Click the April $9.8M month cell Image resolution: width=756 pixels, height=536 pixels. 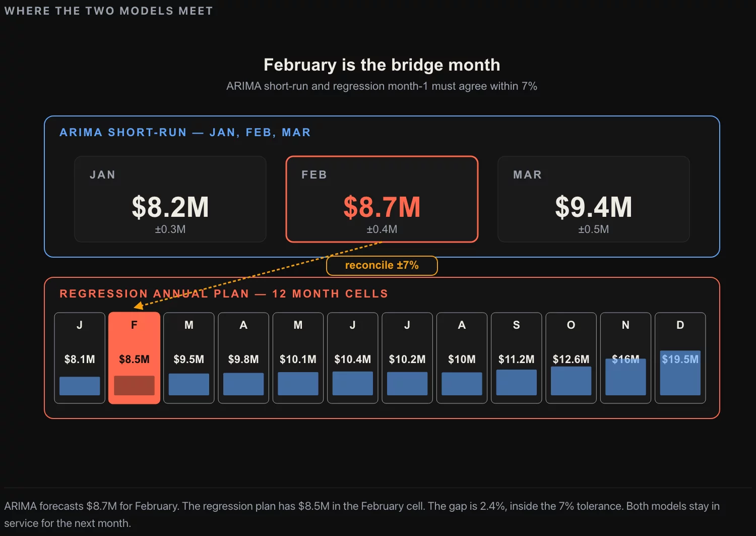[243, 358]
